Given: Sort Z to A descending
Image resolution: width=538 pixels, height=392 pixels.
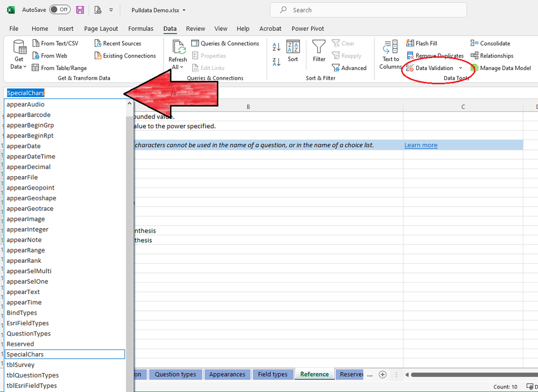Looking at the screenshot, I should [277, 62].
